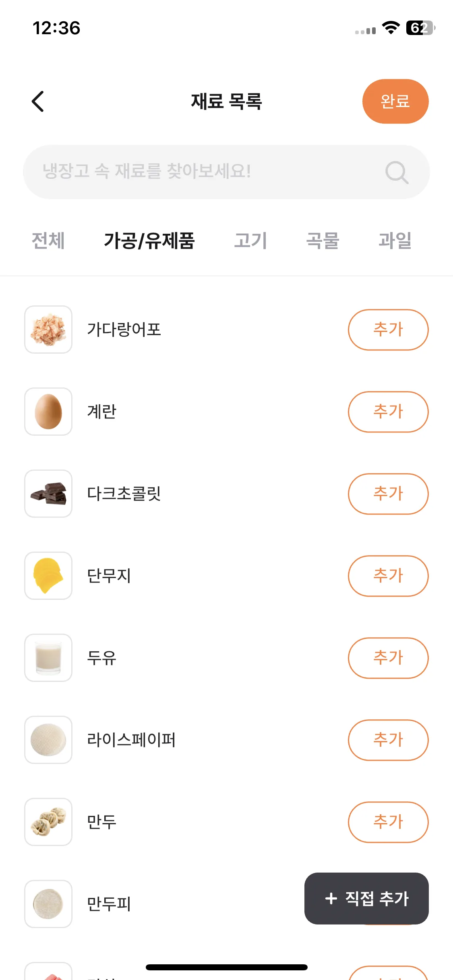The width and height of the screenshot is (453, 980).
Task: Tap the dumplings (만두) image
Action: pos(48,822)
